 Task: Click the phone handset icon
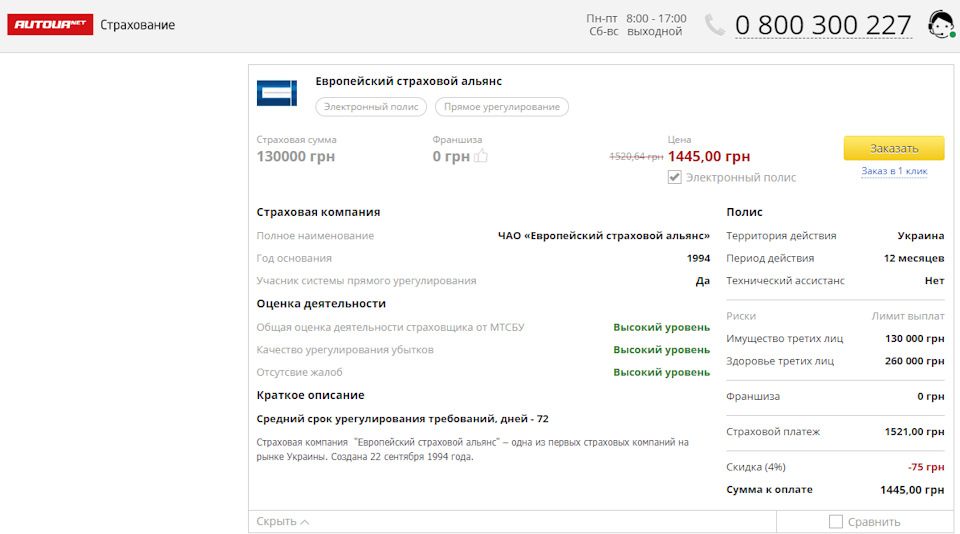[x=714, y=25]
